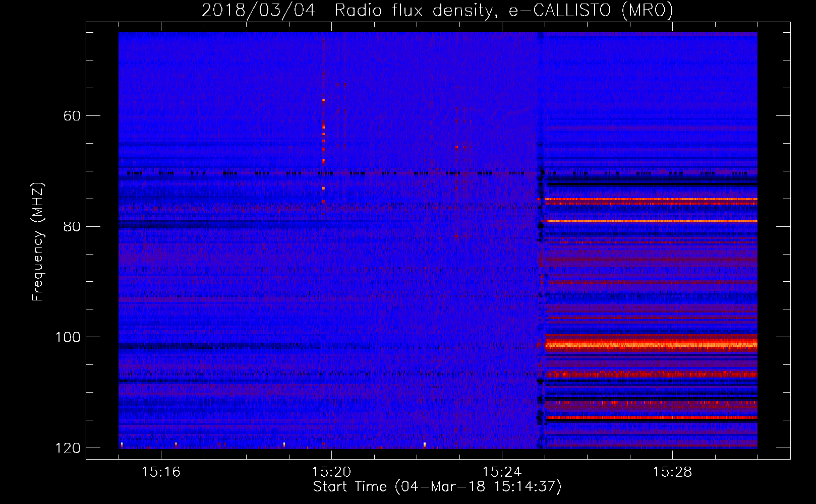Image resolution: width=816 pixels, height=504 pixels.
Task: Click the 'Start Time (04-Mar-18 15:14:37)' label
Action: pyautogui.click(x=437, y=487)
